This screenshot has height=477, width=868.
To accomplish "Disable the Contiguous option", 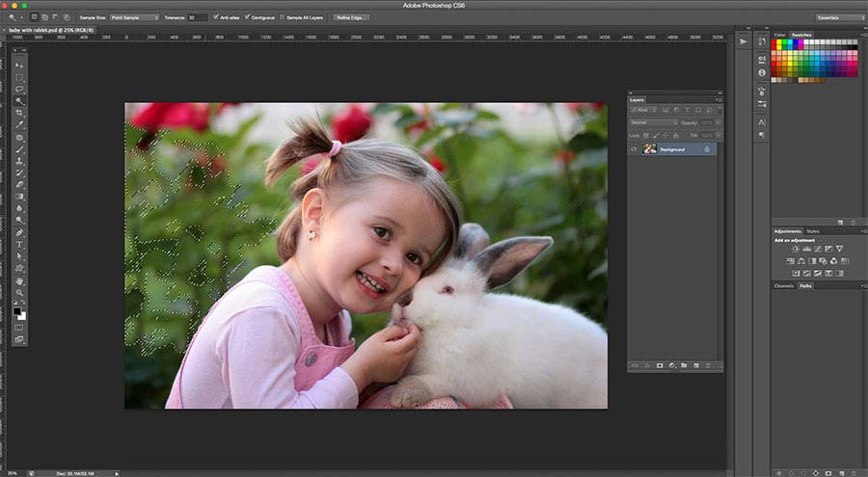I will pyautogui.click(x=248, y=17).
